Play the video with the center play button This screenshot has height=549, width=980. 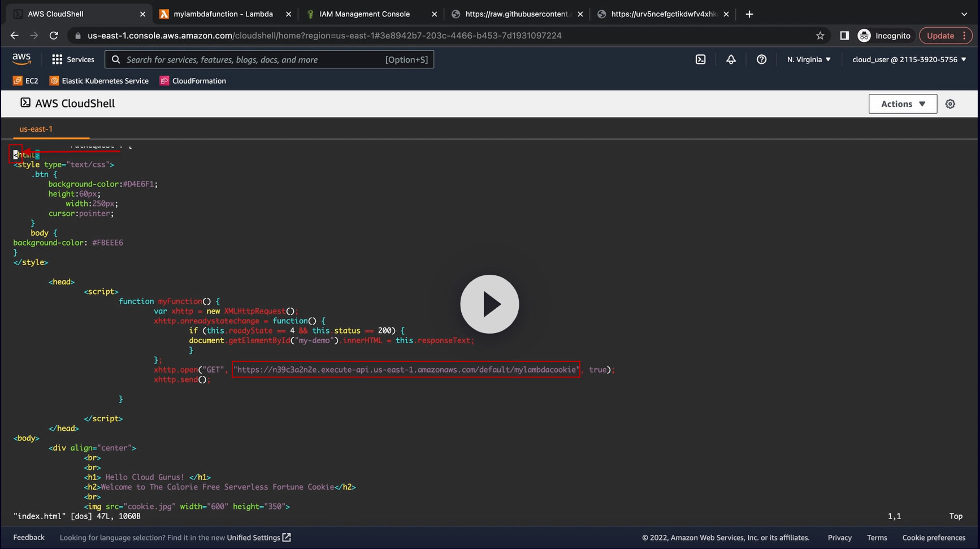click(x=489, y=304)
